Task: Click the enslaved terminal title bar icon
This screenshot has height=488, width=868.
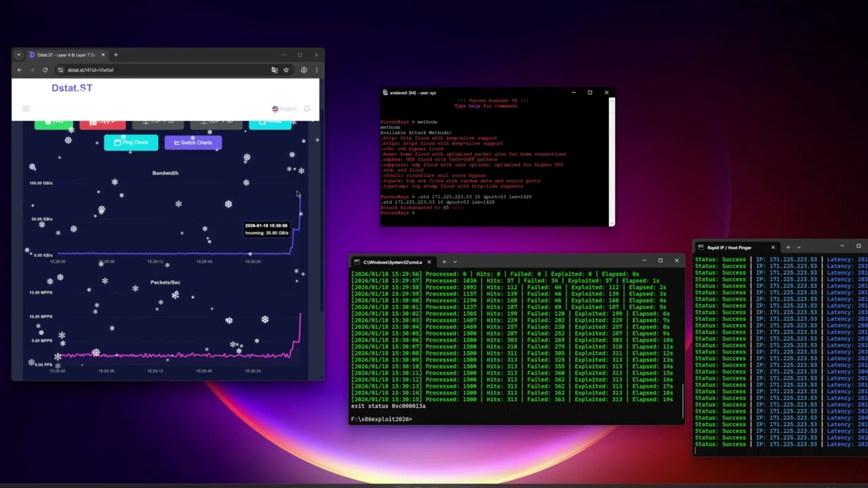Action: click(384, 93)
